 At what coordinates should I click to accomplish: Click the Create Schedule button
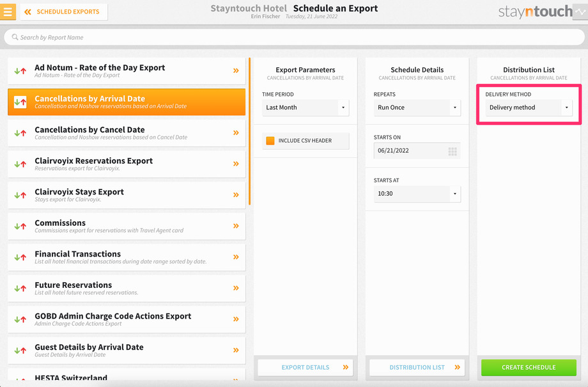[x=529, y=367]
